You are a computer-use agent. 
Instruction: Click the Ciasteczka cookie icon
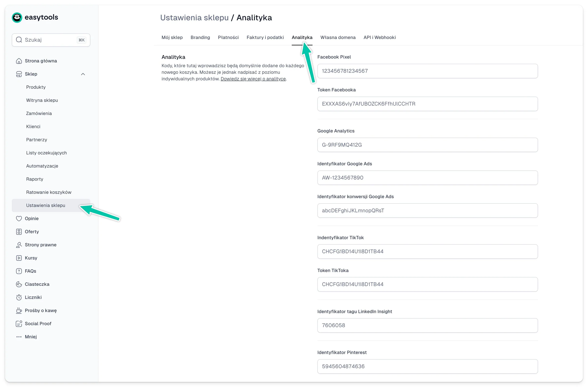tap(19, 284)
